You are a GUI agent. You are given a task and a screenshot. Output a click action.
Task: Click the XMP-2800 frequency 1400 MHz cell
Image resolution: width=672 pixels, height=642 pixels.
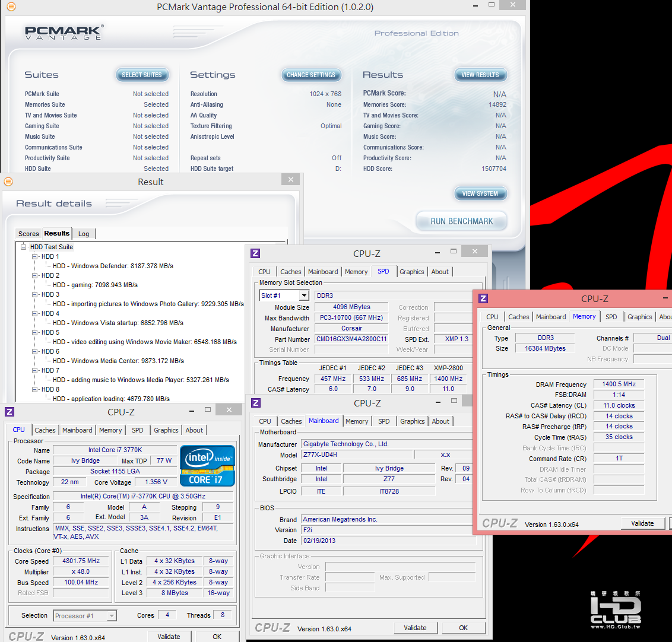pos(448,379)
